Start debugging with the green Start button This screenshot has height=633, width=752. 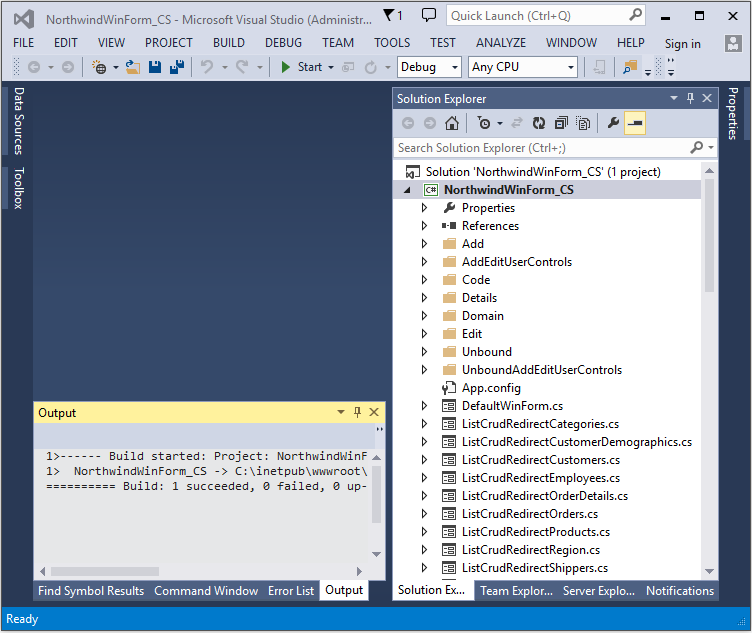point(301,67)
